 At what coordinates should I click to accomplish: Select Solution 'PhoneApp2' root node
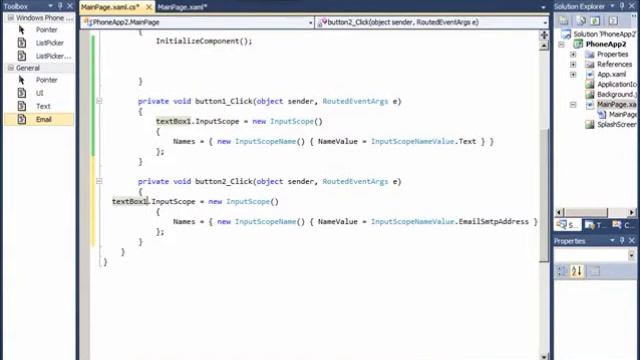click(599, 34)
